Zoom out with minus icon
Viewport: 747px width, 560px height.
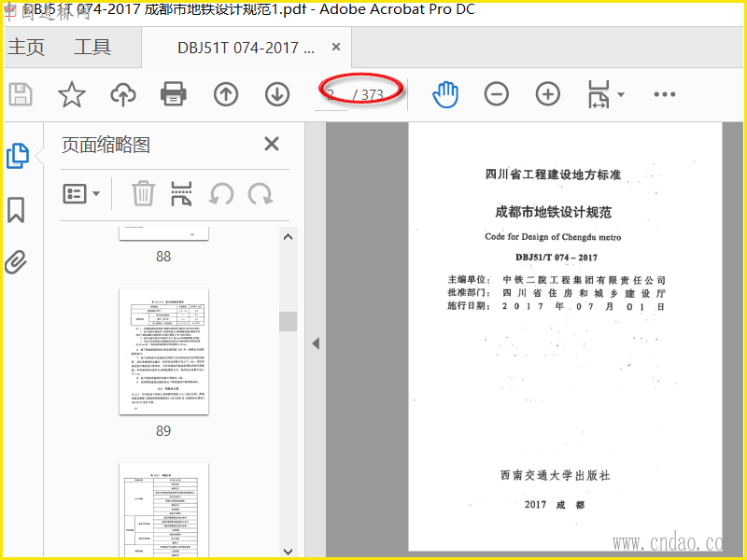497,94
